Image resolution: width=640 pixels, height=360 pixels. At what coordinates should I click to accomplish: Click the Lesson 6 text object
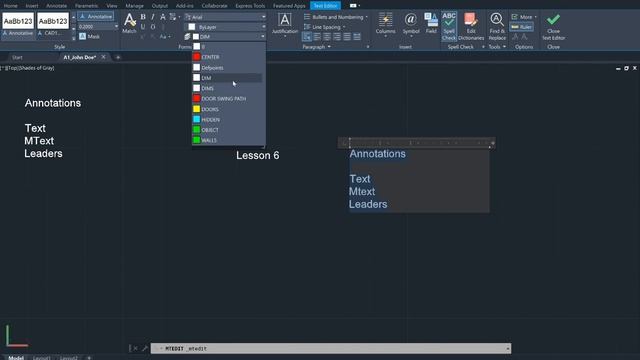pos(258,156)
